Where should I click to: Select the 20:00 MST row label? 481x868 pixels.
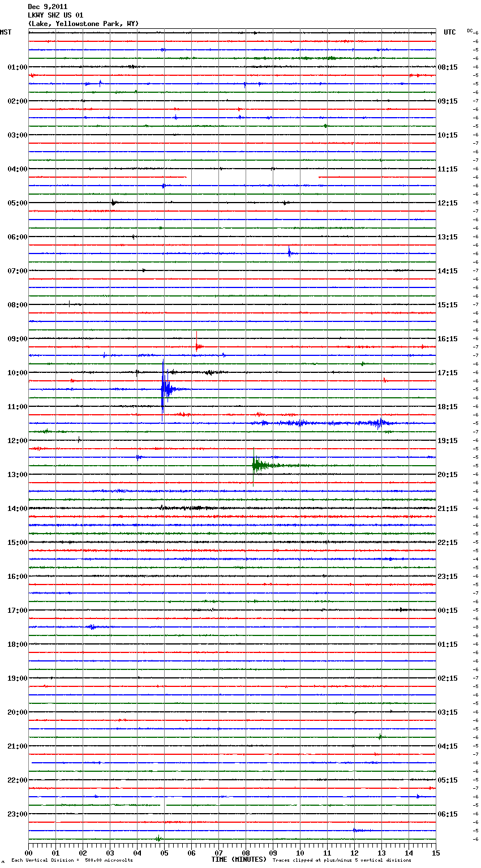pos(18,712)
